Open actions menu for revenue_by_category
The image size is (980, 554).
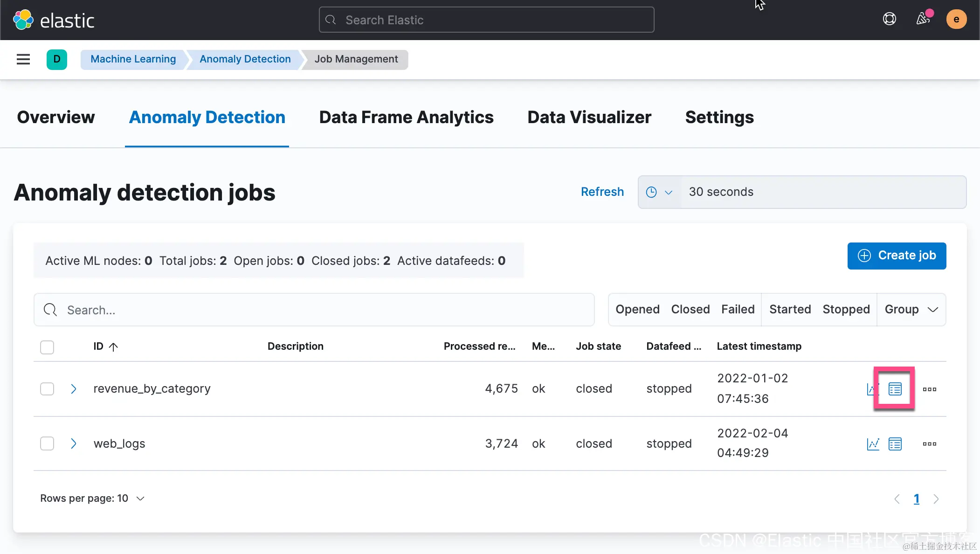point(929,389)
